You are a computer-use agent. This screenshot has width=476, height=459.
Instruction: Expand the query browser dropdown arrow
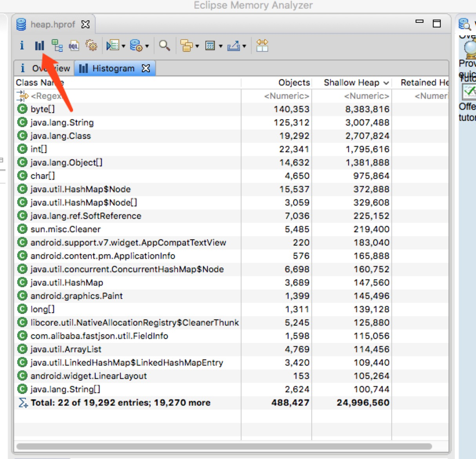[x=147, y=46]
